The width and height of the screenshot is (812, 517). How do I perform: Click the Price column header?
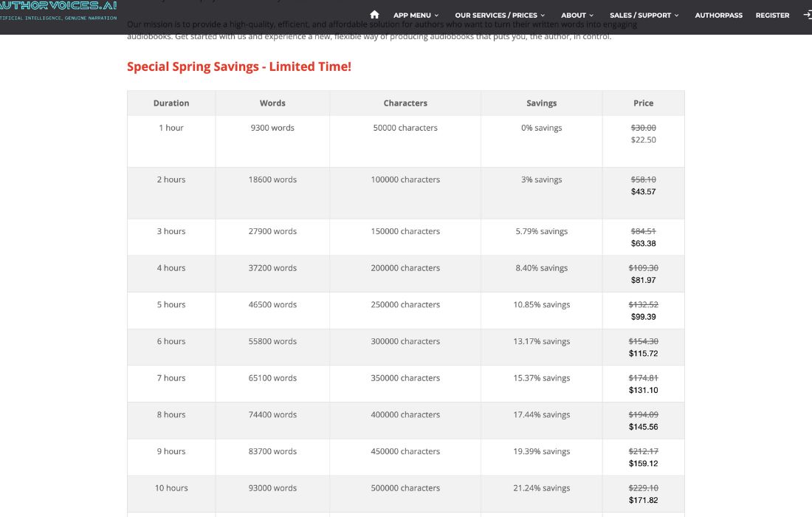tap(643, 103)
